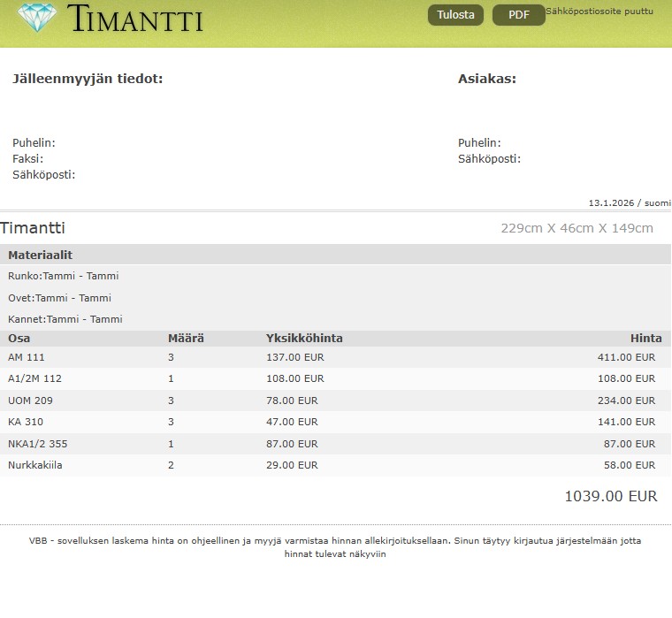The image size is (672, 618).
Task: Click the 'Sähköpostiosoite puuttu' notice text
Action: point(599,11)
